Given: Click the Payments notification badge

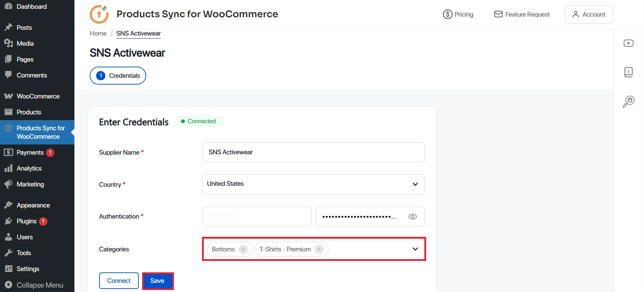Looking at the screenshot, I should pyautogui.click(x=50, y=153).
